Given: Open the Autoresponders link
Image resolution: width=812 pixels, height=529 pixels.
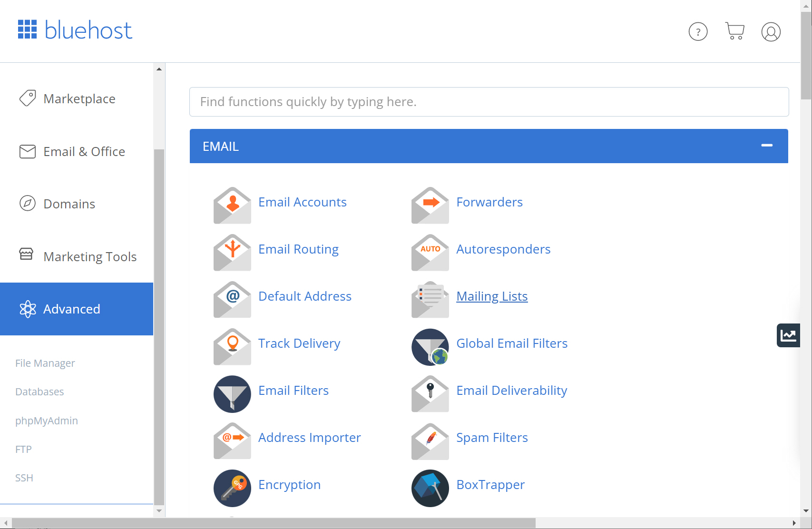Looking at the screenshot, I should pos(503,249).
